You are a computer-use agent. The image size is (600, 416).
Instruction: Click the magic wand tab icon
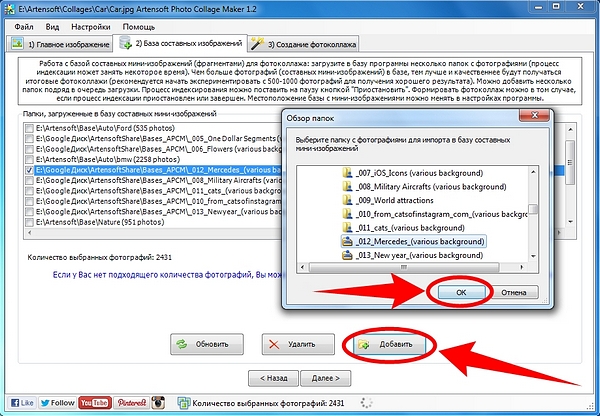click(x=257, y=43)
